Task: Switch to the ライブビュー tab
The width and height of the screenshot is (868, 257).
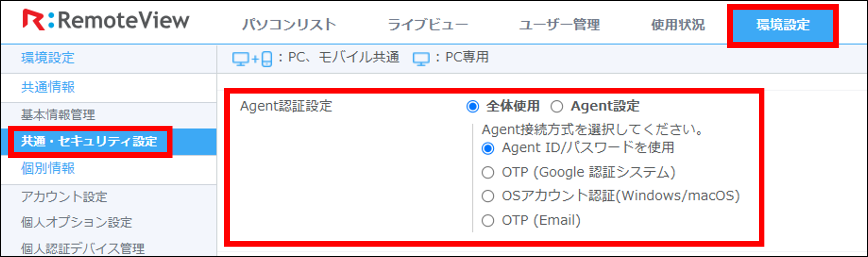Action: [427, 25]
